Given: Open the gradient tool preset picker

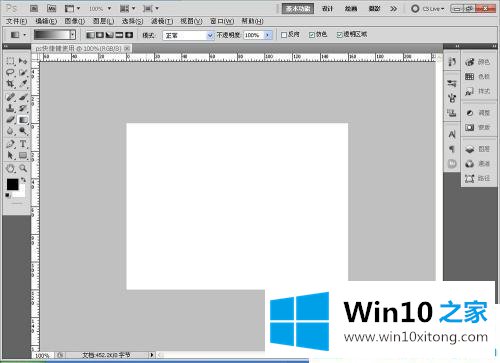Looking at the screenshot, I should [18, 35].
